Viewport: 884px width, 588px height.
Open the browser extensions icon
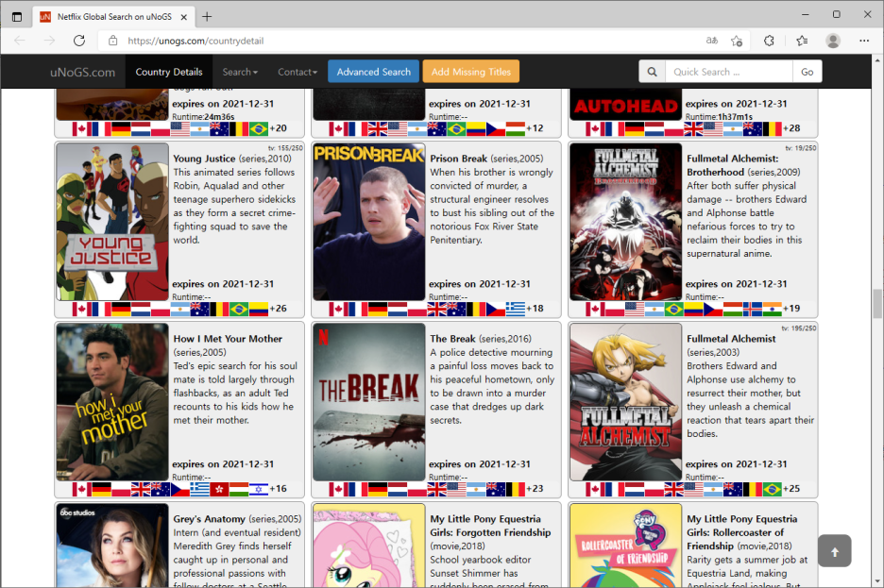click(x=769, y=41)
